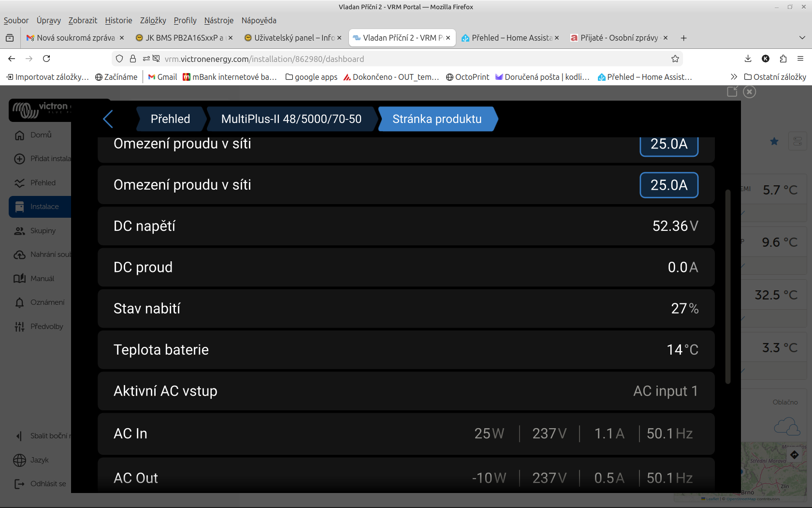Click the vertical scrollbar in the product overlay
The height and width of the screenshot is (508, 812).
coord(728,286)
